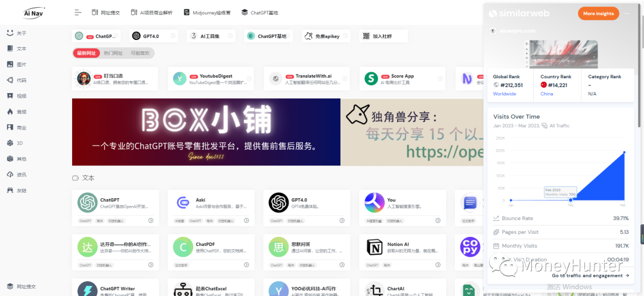Open 网址提交 in the top menu

click(106, 13)
